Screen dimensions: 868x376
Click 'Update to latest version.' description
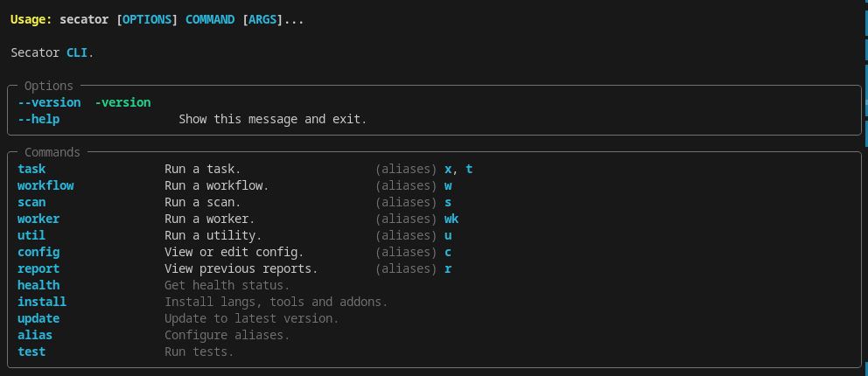(252, 318)
